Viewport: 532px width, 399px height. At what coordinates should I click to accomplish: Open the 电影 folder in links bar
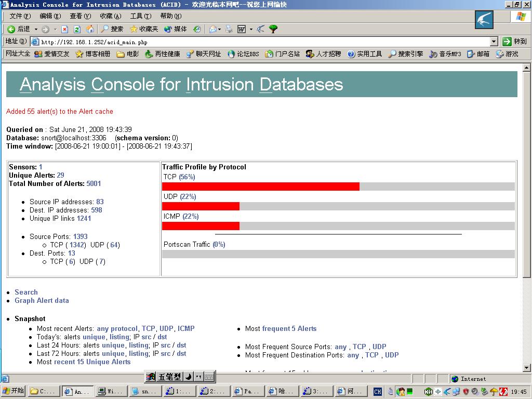128,54
